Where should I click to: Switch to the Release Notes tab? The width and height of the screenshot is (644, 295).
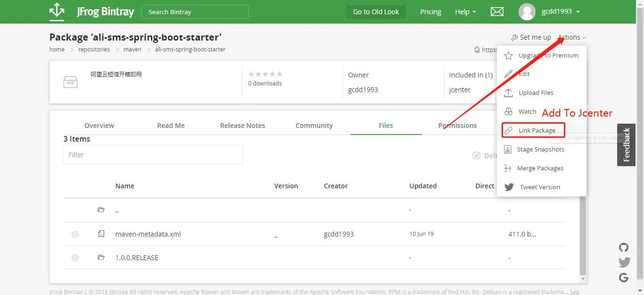tap(242, 126)
